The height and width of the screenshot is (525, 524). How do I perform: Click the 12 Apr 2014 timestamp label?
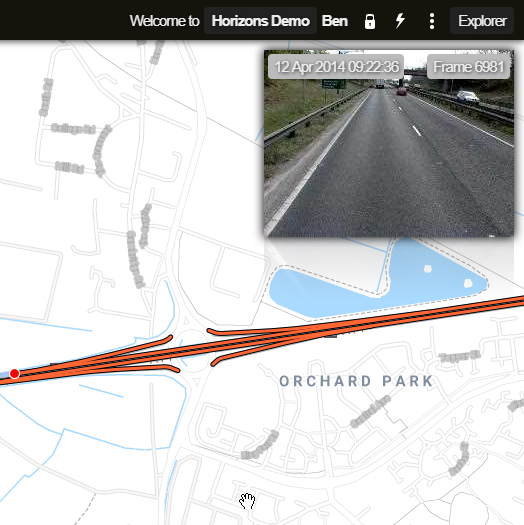(x=336, y=67)
